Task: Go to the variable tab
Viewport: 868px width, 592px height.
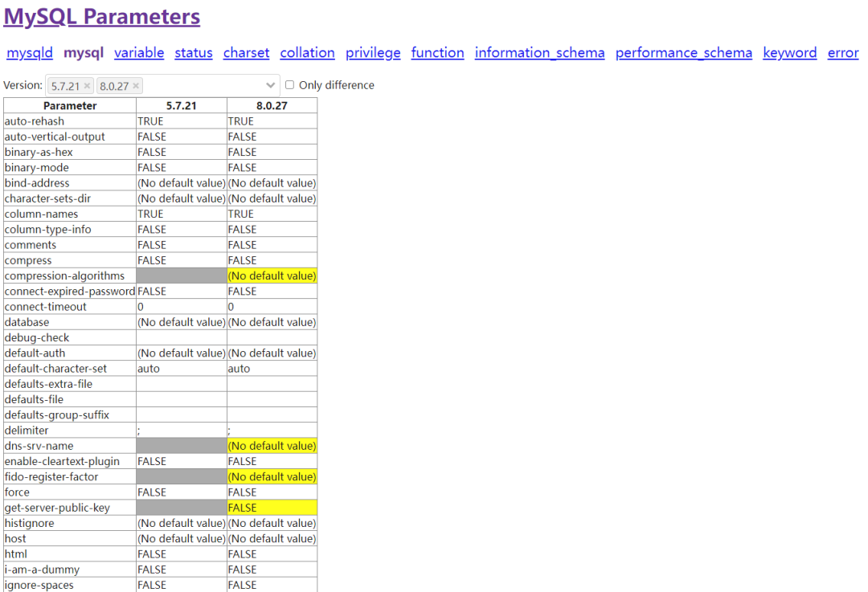Action: click(139, 52)
